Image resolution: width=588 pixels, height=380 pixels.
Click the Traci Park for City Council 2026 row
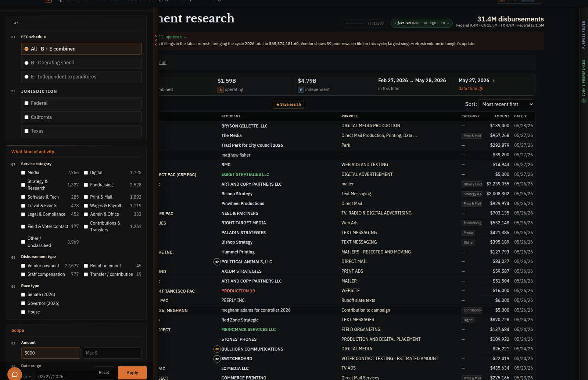[347, 145]
